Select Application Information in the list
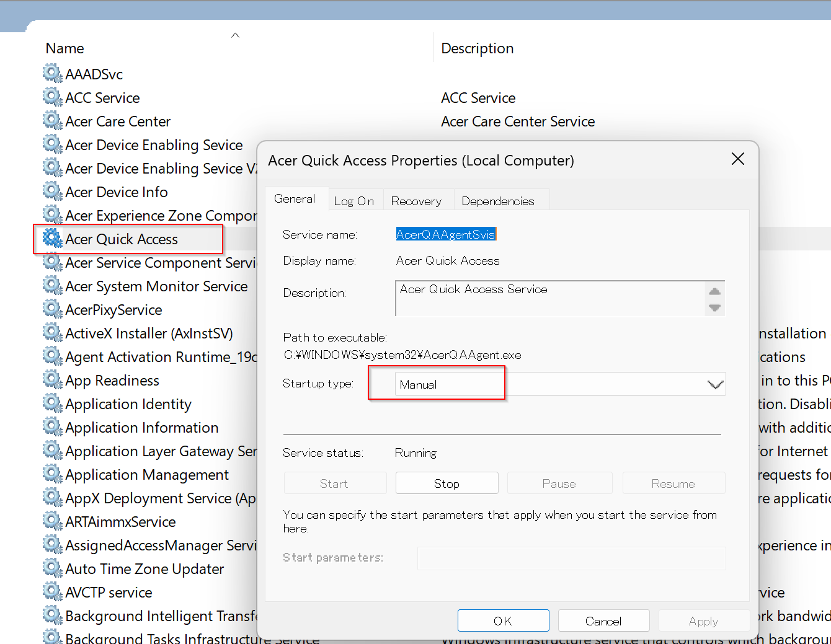The height and width of the screenshot is (644, 831). pyautogui.click(x=142, y=428)
